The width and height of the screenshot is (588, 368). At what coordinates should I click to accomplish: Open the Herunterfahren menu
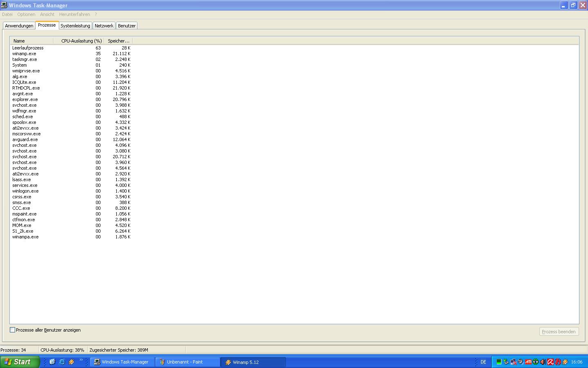coord(74,14)
